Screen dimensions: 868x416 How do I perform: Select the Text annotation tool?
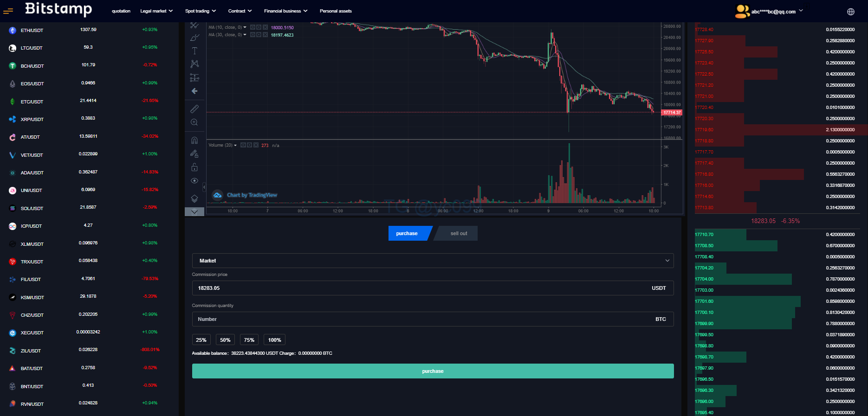pyautogui.click(x=194, y=51)
